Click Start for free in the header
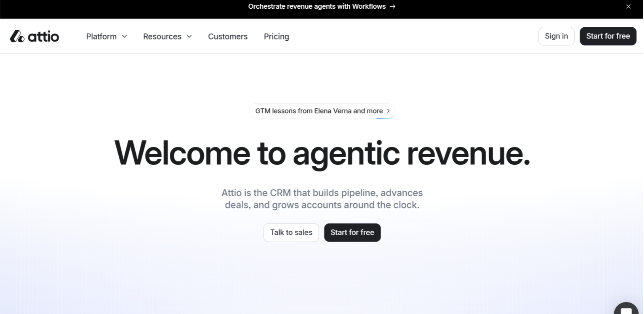The width and height of the screenshot is (644, 314). pos(608,36)
